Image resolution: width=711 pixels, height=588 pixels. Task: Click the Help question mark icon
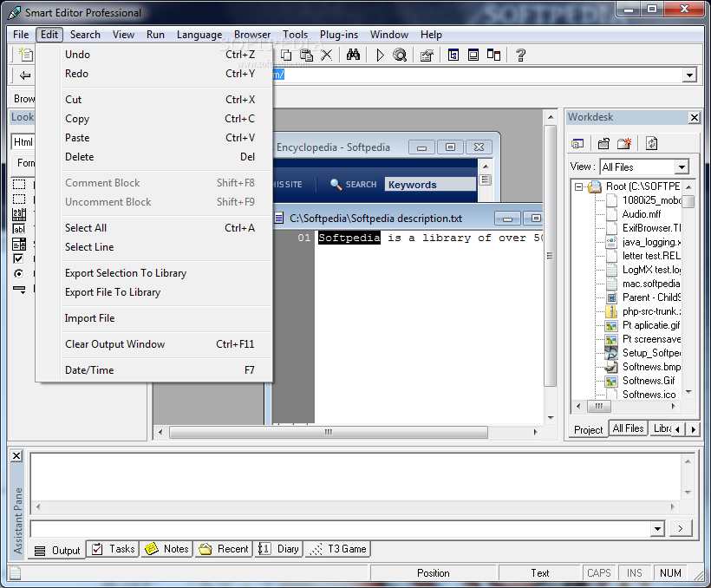click(520, 55)
